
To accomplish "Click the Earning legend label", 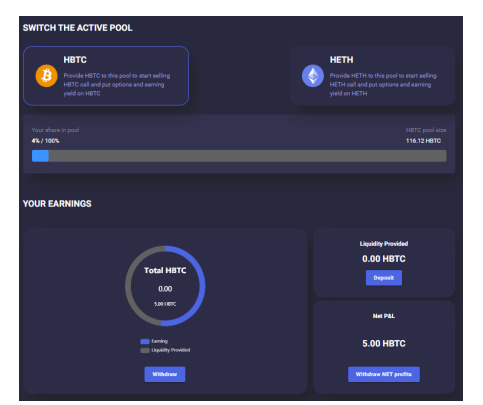I will tap(159, 341).
